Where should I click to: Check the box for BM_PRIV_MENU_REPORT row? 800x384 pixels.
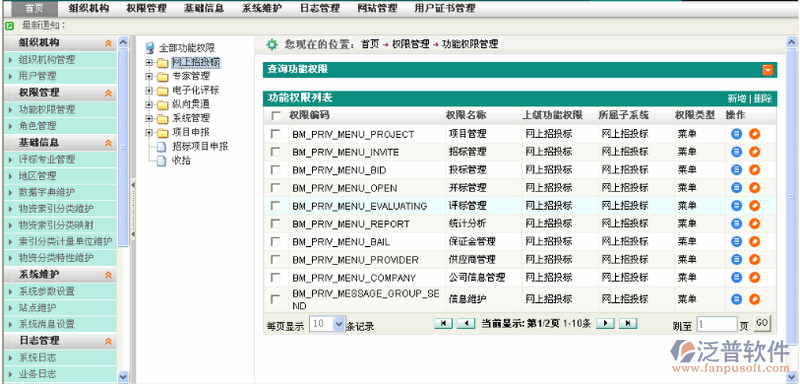pos(276,224)
